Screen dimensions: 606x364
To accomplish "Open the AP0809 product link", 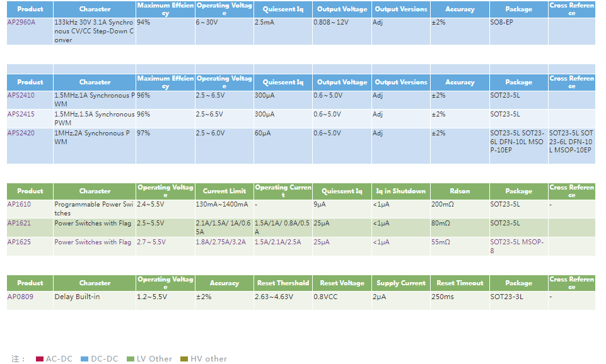I will tap(20, 297).
